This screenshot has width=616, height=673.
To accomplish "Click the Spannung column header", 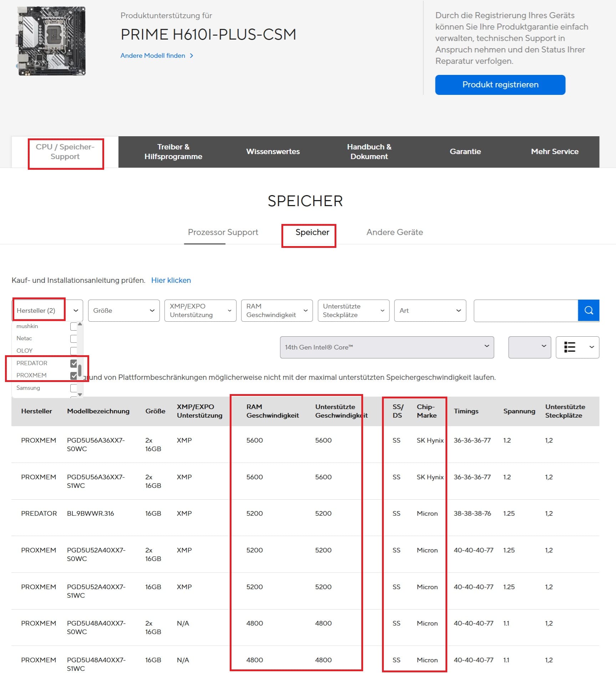I will [x=519, y=411].
